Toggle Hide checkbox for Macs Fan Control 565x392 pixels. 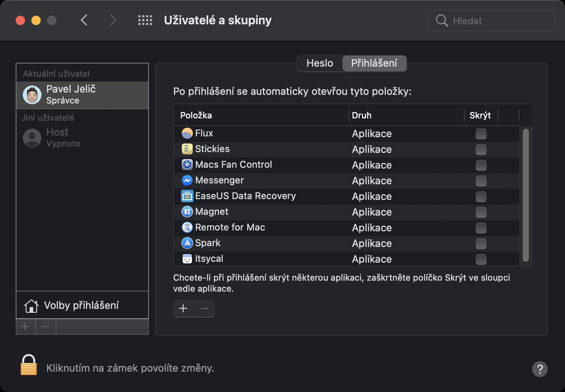pos(481,165)
